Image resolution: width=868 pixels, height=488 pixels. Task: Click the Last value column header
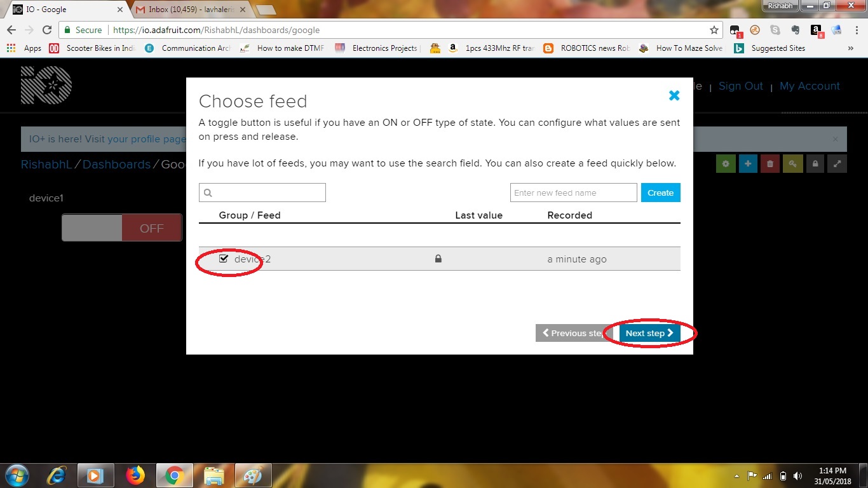(478, 215)
